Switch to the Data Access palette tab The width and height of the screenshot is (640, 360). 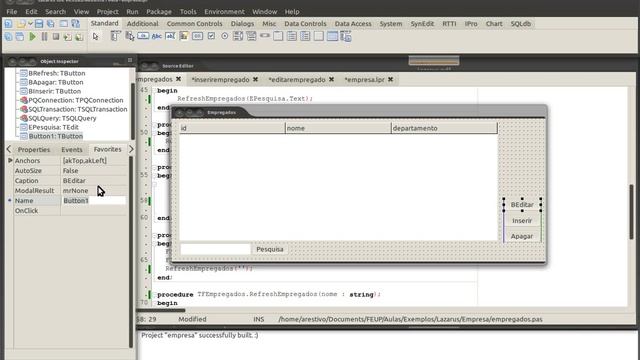[x=353, y=24]
